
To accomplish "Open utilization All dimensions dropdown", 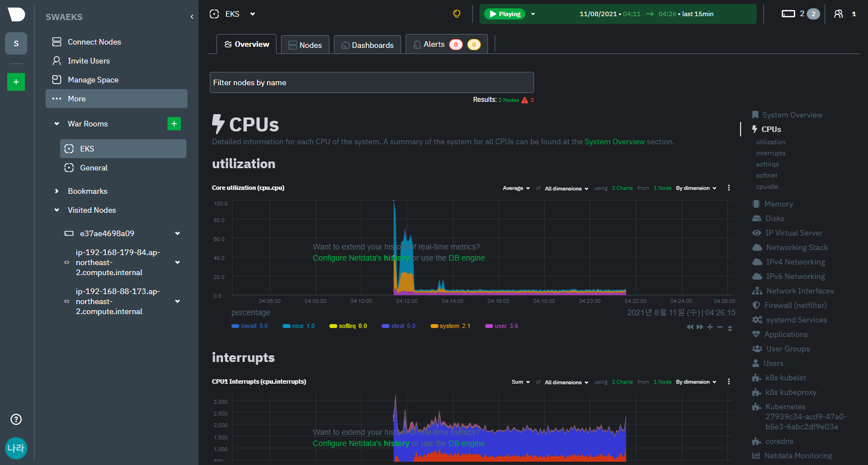I will coord(566,188).
